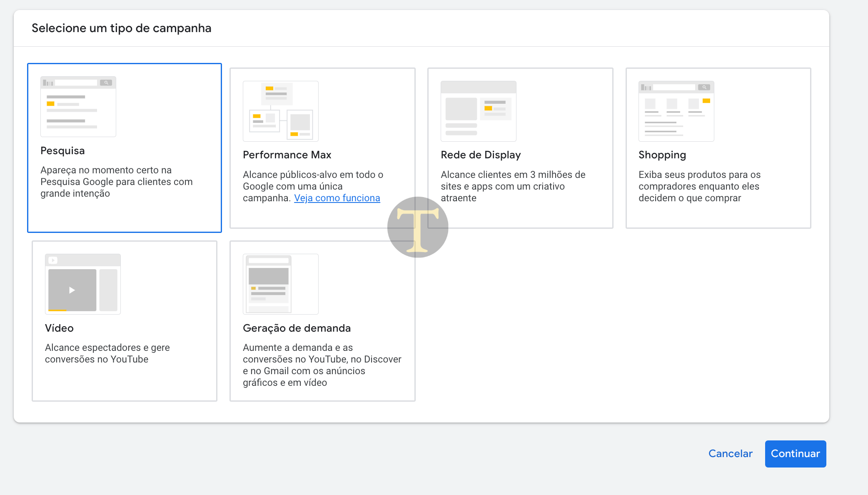Select the Rede de Display illustration

[479, 111]
